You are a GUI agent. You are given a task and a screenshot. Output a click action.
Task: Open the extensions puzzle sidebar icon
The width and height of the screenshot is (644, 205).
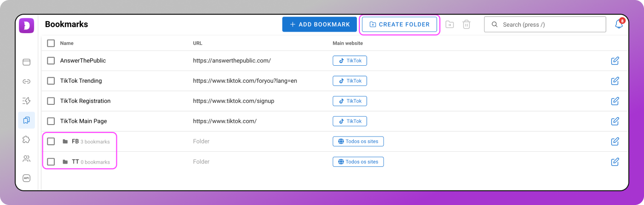27,139
